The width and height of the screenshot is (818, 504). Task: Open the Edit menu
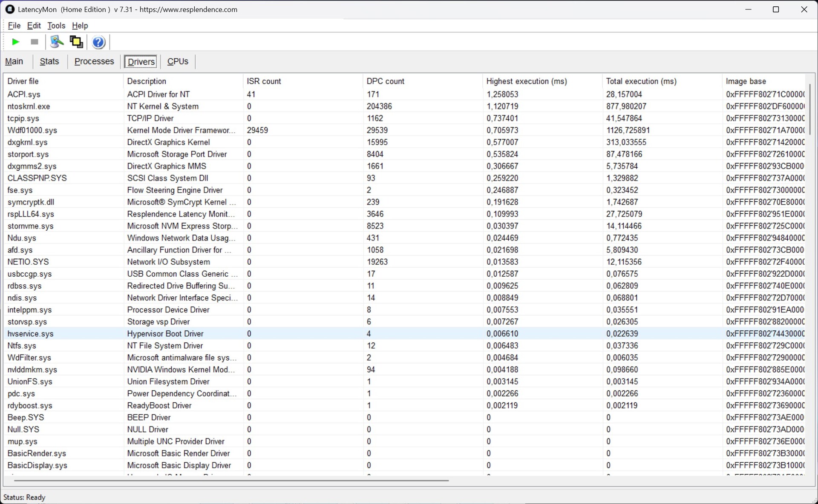34,26
